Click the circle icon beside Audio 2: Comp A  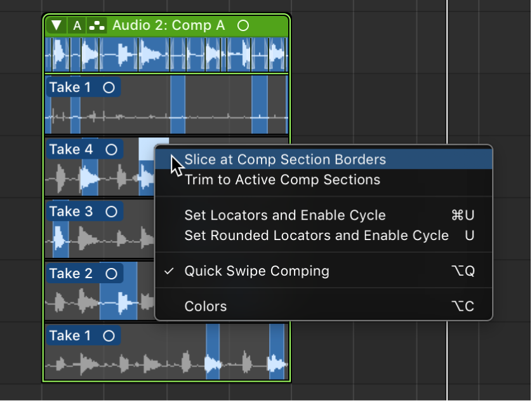(243, 25)
